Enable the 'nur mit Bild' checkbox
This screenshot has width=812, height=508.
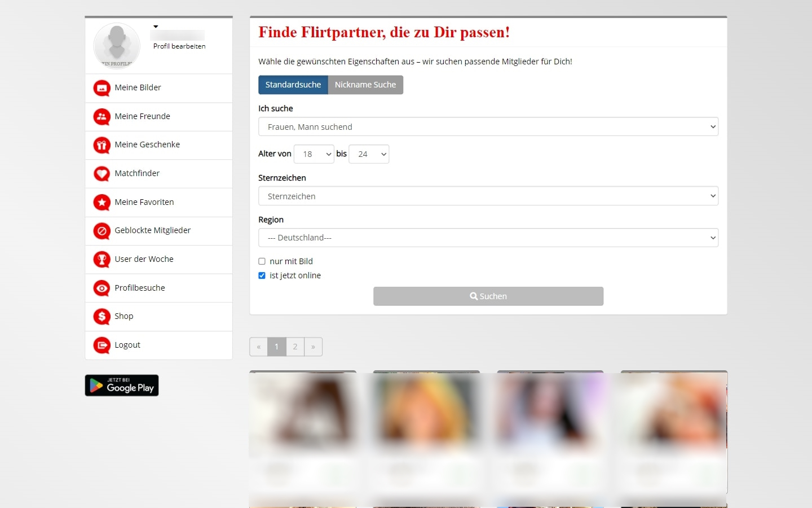(x=262, y=261)
